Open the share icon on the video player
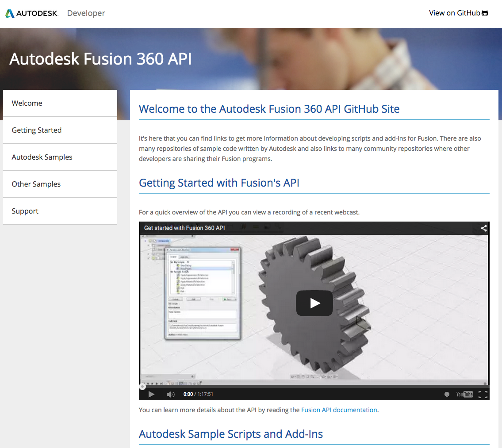The height and width of the screenshot is (448, 502). pyautogui.click(x=483, y=228)
